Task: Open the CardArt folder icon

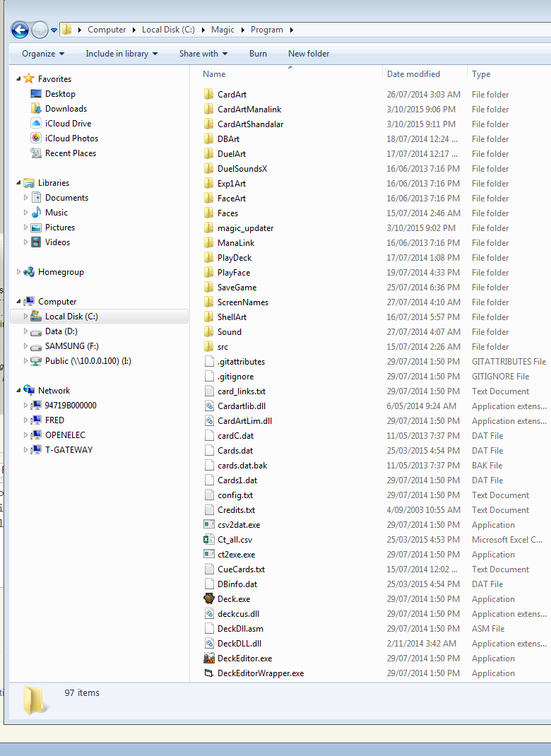Action: [208, 94]
